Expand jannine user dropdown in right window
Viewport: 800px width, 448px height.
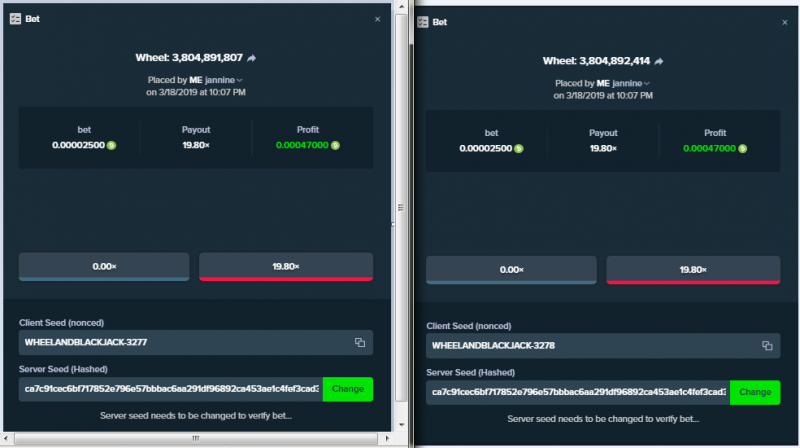point(646,83)
